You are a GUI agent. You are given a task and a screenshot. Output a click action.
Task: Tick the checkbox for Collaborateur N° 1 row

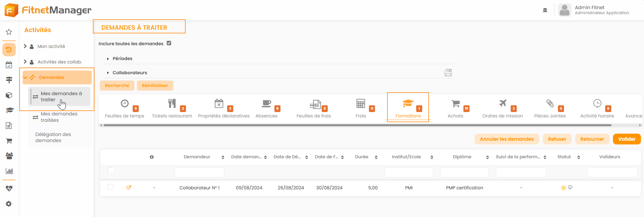110,187
